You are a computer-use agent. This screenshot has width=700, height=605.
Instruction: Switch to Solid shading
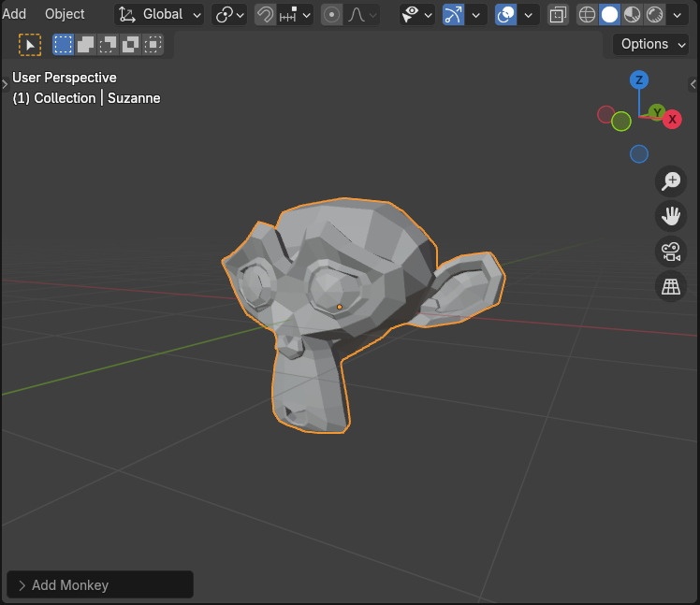click(x=609, y=15)
